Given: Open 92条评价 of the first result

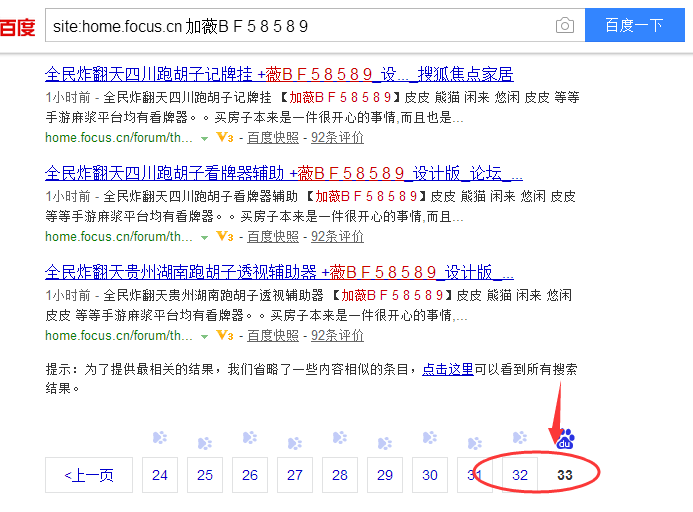Looking at the screenshot, I should coord(337,138).
